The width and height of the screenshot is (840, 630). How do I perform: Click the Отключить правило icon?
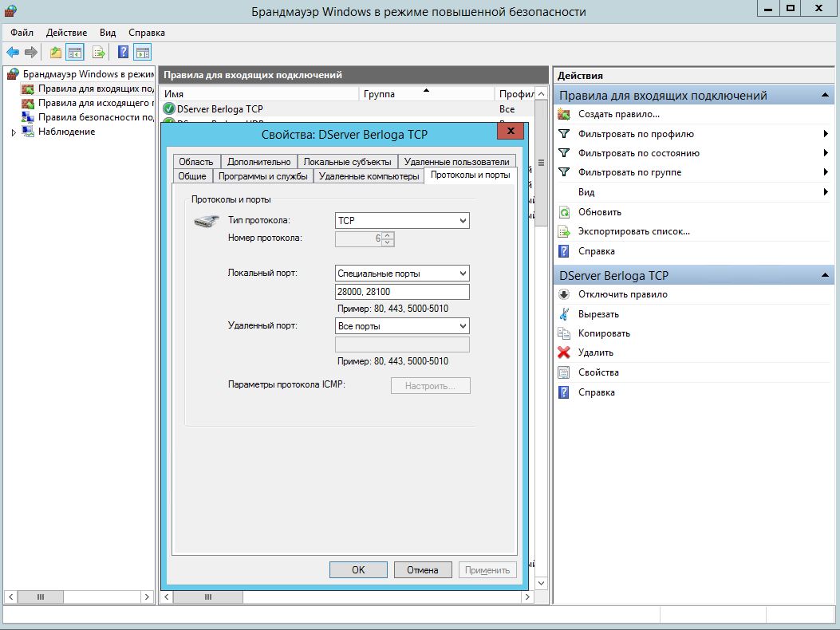[563, 294]
